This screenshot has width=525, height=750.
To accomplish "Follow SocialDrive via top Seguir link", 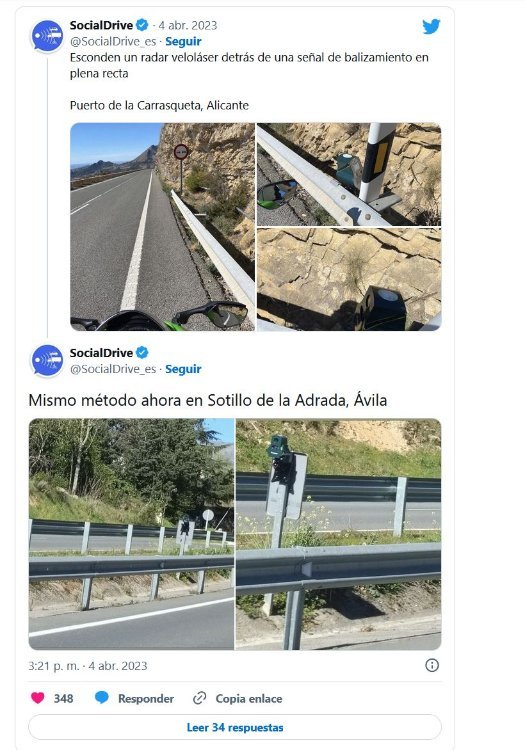I will pyautogui.click(x=183, y=42).
